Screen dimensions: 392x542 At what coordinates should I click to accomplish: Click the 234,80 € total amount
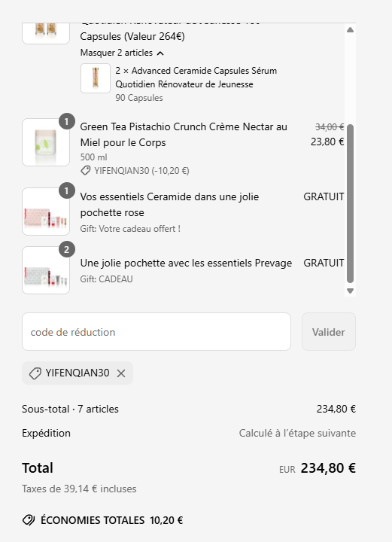point(328,468)
